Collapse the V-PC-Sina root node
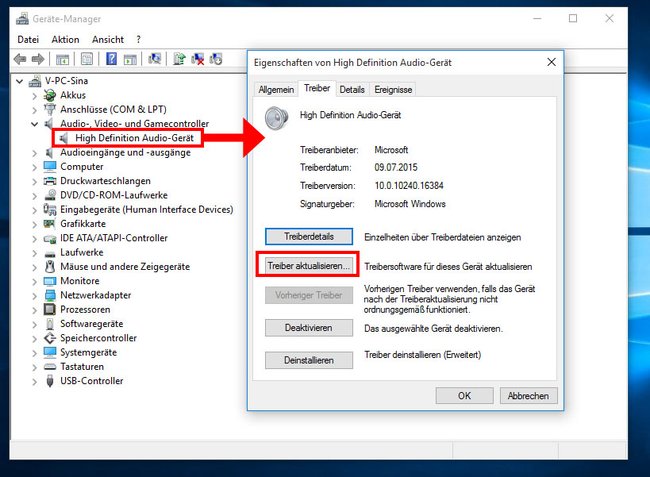 19,81
